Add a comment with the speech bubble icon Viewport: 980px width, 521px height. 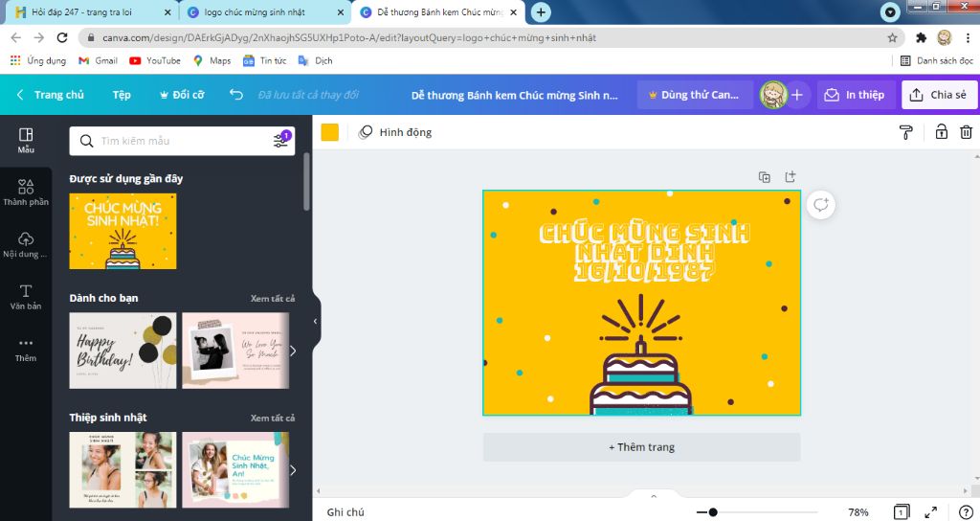point(820,205)
